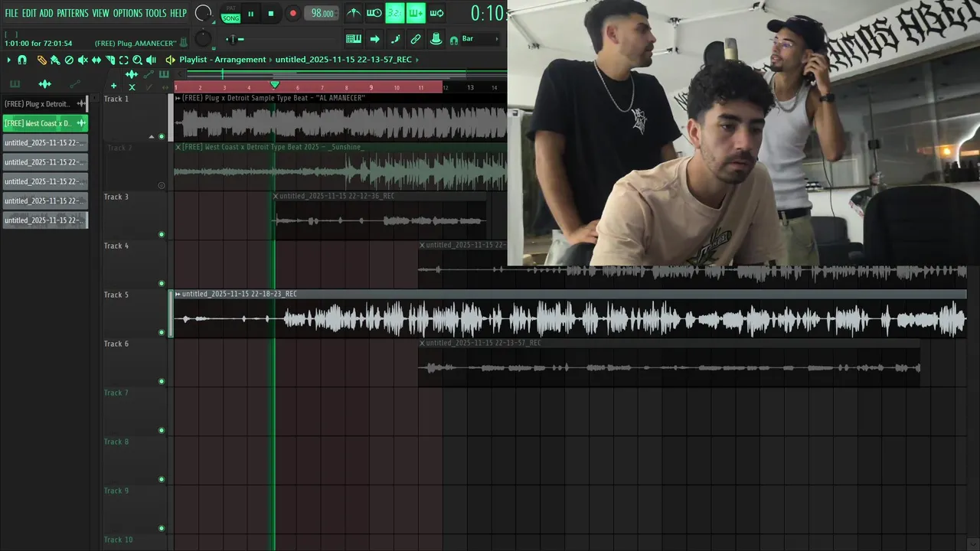Mute Track 7 using its green dot
The image size is (980, 551).
coord(161,430)
